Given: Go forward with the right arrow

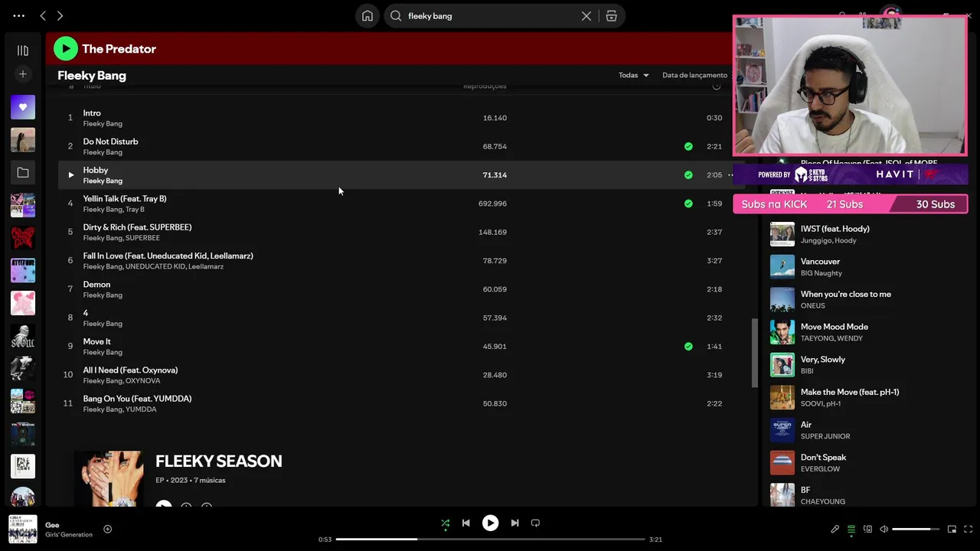Looking at the screenshot, I should pos(60,15).
